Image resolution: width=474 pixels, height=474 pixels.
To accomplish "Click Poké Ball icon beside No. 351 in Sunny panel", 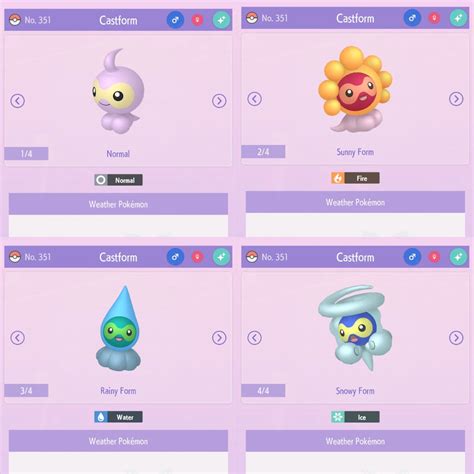I will tap(252, 18).
